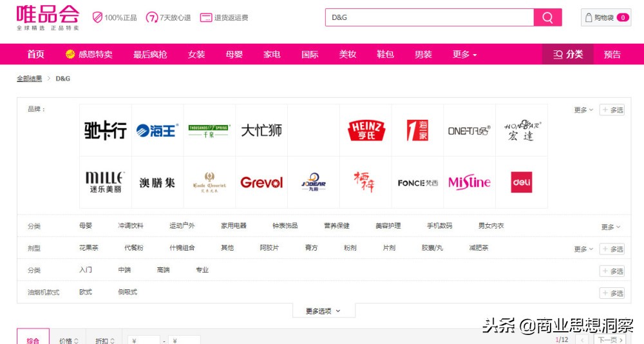Select the FONCE 梵西 brand logo
644x344 pixels.
418,182
